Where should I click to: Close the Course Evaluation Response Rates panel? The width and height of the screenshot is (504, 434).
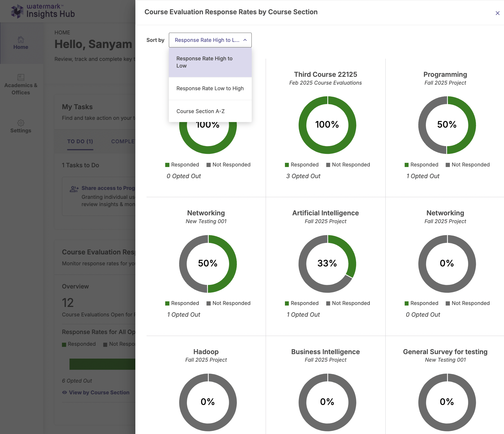point(497,13)
